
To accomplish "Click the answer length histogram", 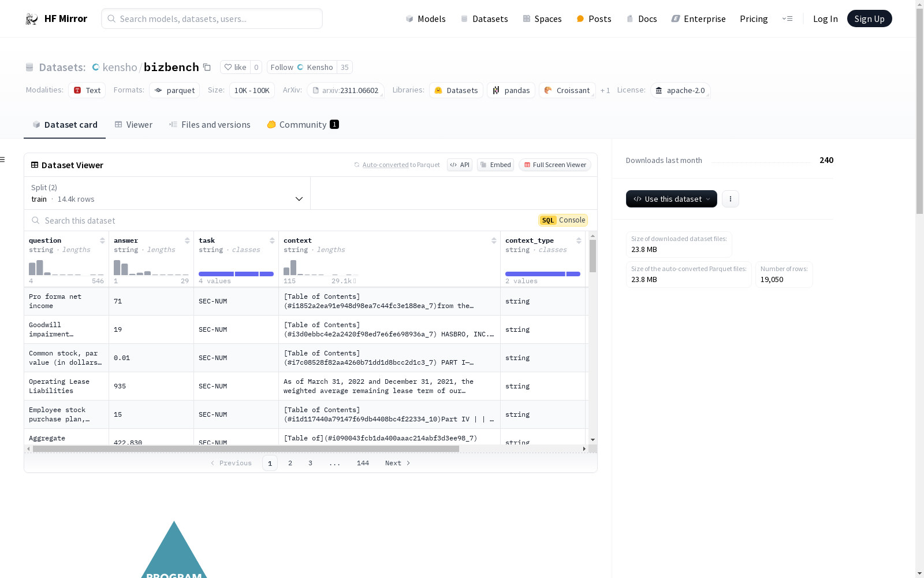I will pos(151,268).
